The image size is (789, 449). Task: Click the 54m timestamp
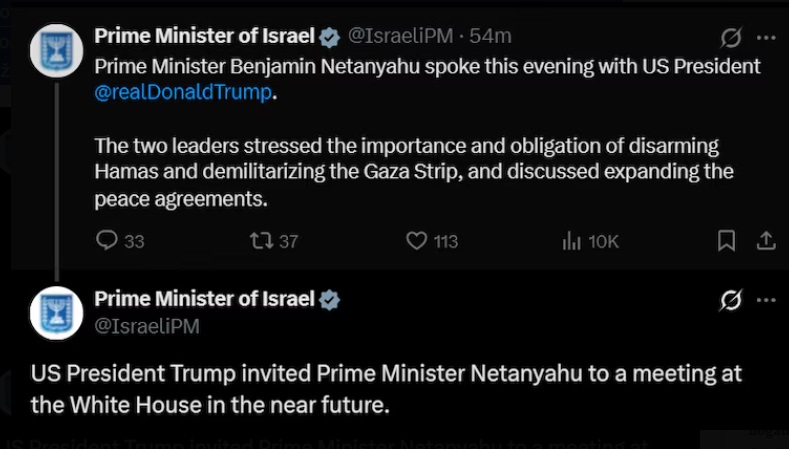tap(491, 37)
